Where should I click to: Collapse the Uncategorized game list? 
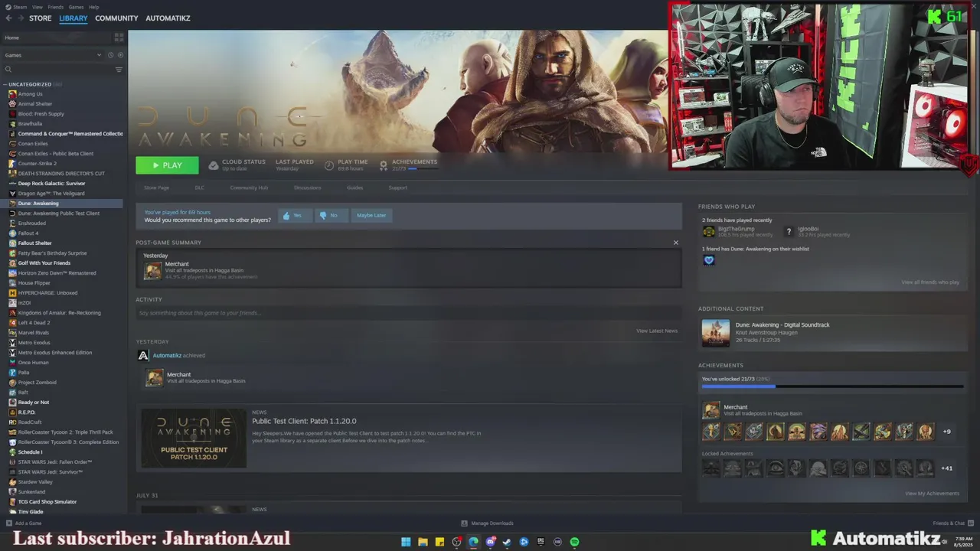pos(5,84)
